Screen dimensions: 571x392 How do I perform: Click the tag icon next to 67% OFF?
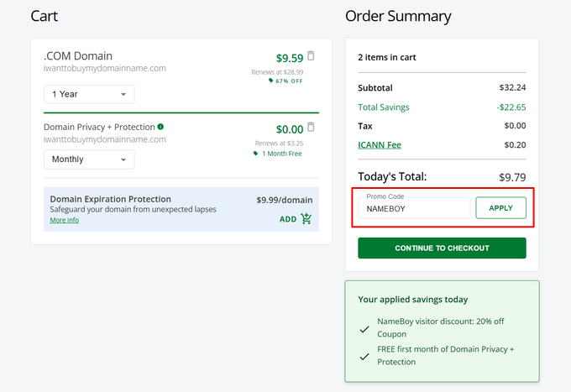(270, 81)
